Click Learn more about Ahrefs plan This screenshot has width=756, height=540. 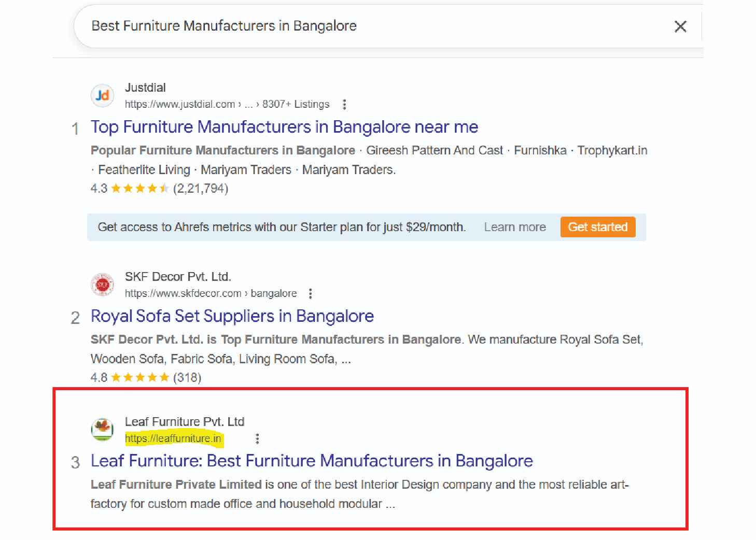[x=515, y=227]
